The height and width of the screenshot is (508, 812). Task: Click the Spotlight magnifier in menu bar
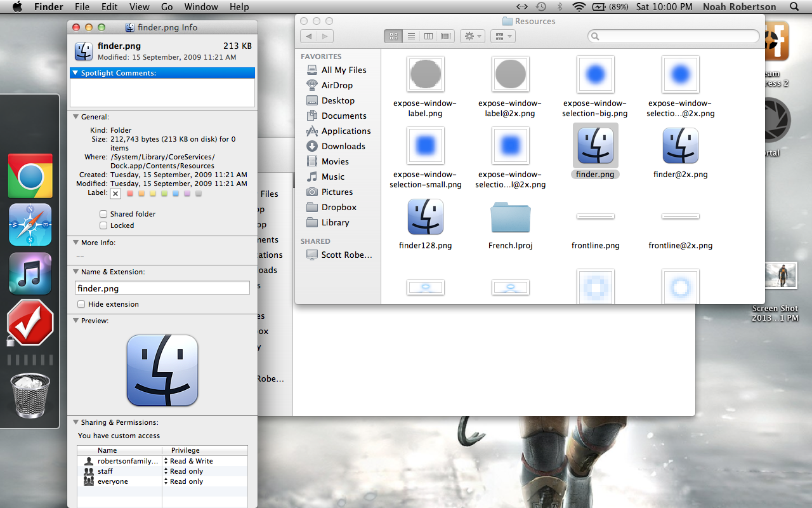point(794,7)
